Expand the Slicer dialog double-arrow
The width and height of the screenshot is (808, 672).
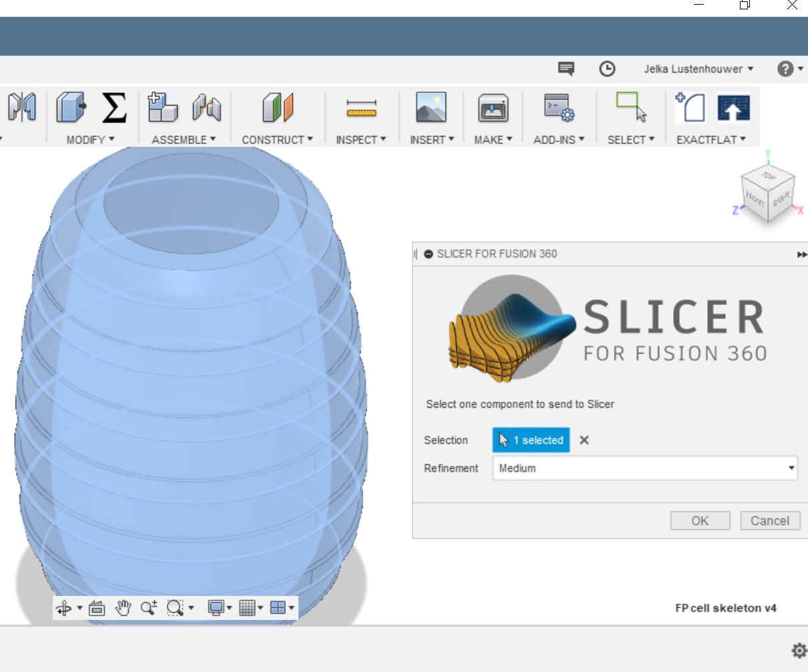pos(802,254)
